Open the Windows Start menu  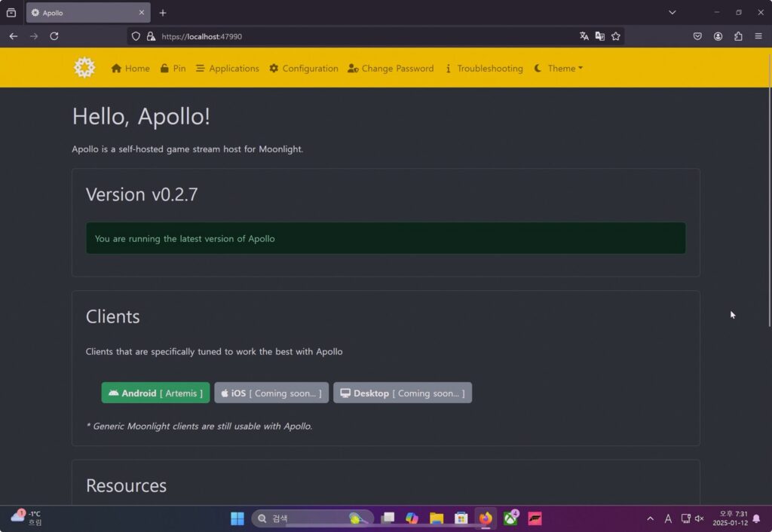click(237, 518)
